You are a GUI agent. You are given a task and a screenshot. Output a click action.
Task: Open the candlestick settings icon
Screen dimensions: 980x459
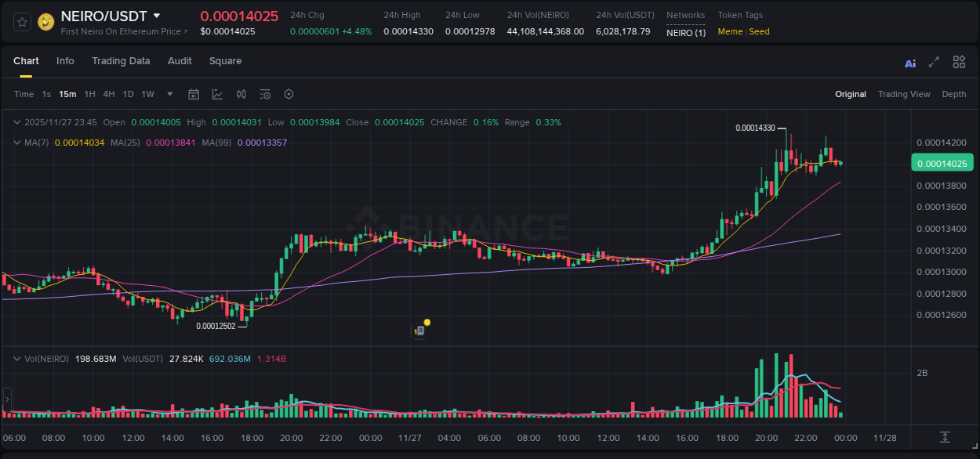241,94
